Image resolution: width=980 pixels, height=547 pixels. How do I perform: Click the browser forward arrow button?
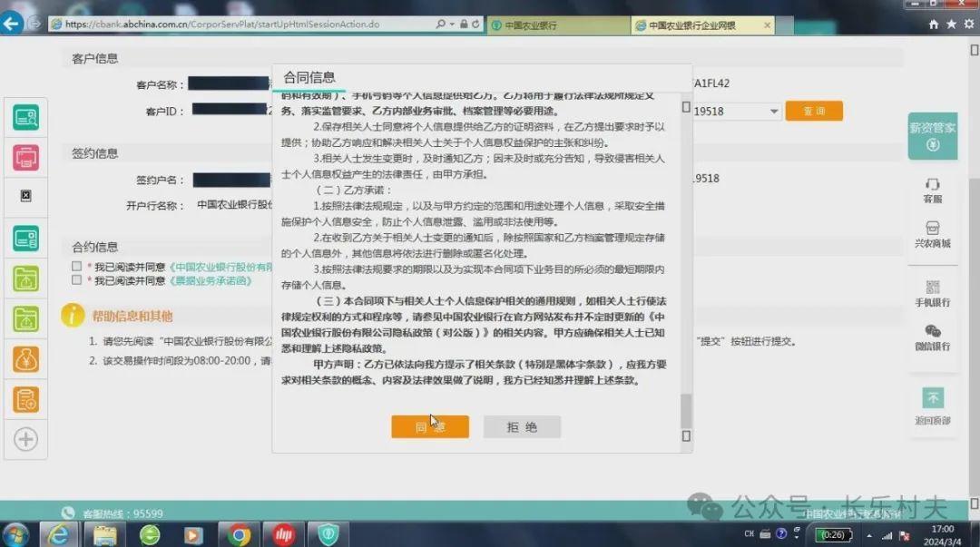(34, 24)
